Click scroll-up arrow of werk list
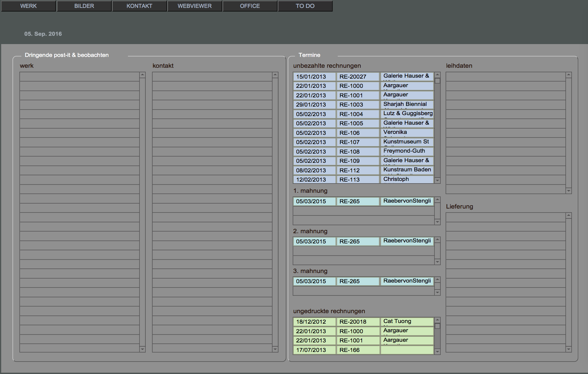Viewport: 588px width, 374px height. (142, 75)
